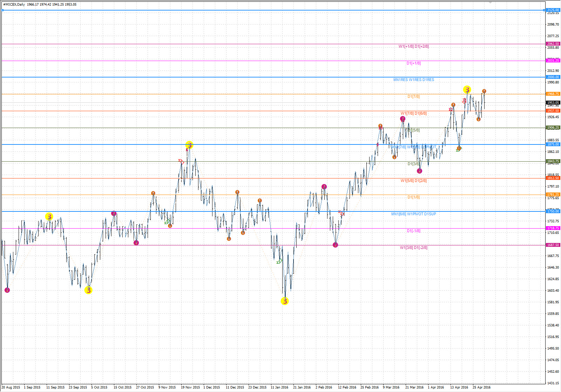Viewport: 561px width, 392px height.
Task: Click the yellow 3 marker at January 2016 low
Action: [285, 301]
